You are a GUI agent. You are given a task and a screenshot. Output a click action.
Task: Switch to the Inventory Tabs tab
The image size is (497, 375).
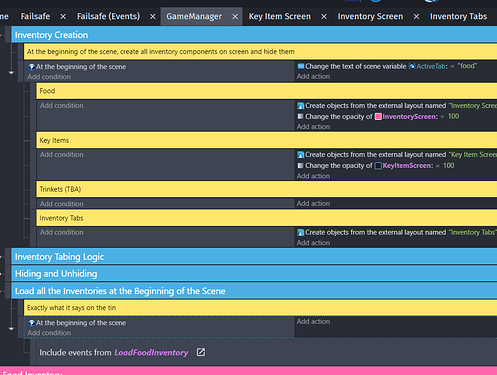coord(458,16)
